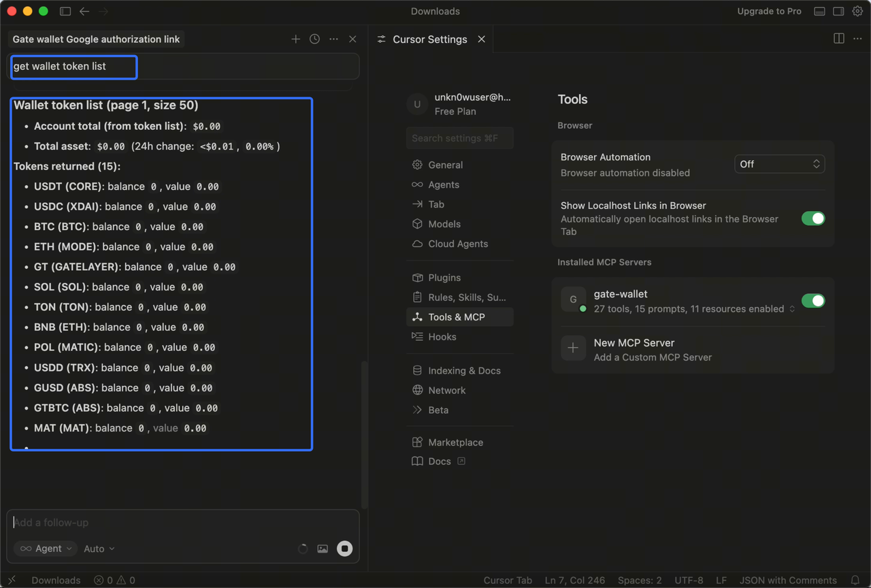Disable Show Localhost Links in Browser
The image size is (871, 588).
point(812,218)
